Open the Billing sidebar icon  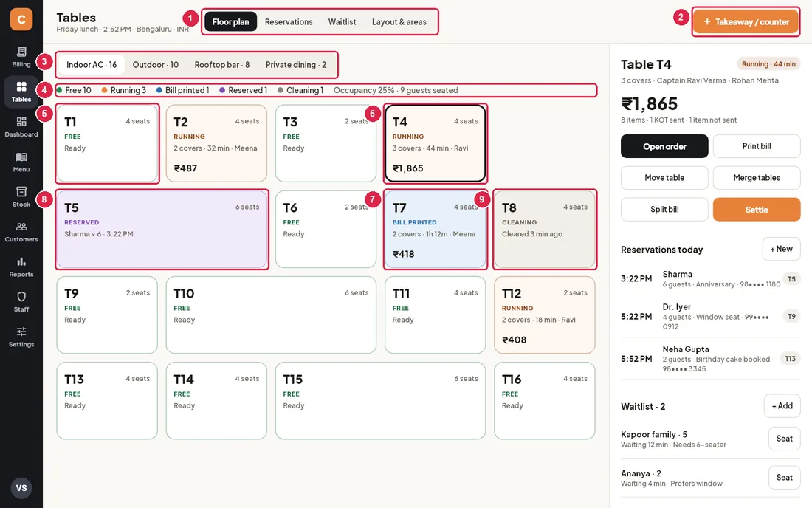[21, 57]
